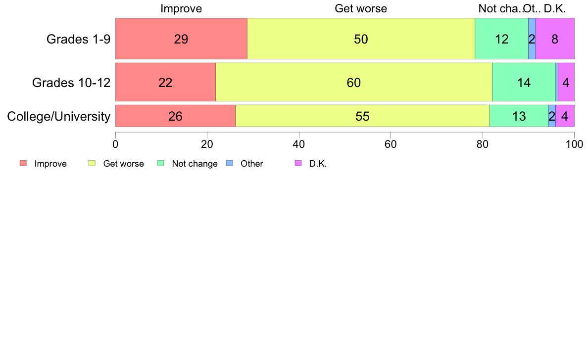Image resolution: width=588 pixels, height=364 pixels.
Task: Select the Grades 1-9 Get worse segment showing 50
Action: [x=361, y=39]
